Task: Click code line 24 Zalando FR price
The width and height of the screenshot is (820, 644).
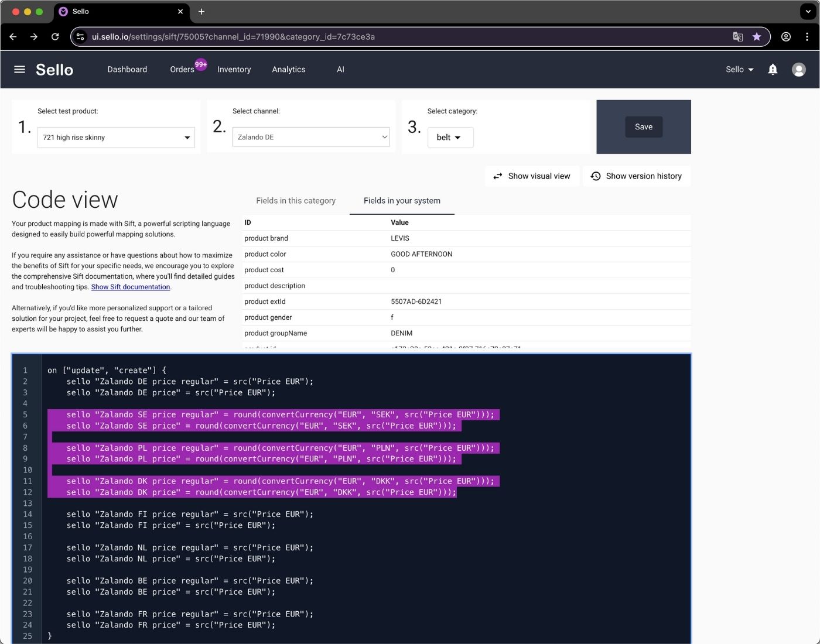Action: click(171, 625)
